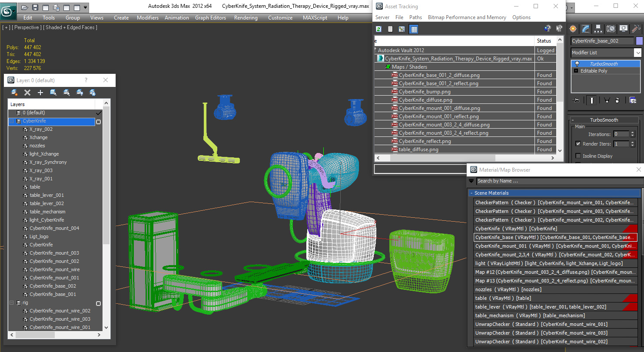Click Create New Layer icon in Layer dialog

tap(14, 93)
